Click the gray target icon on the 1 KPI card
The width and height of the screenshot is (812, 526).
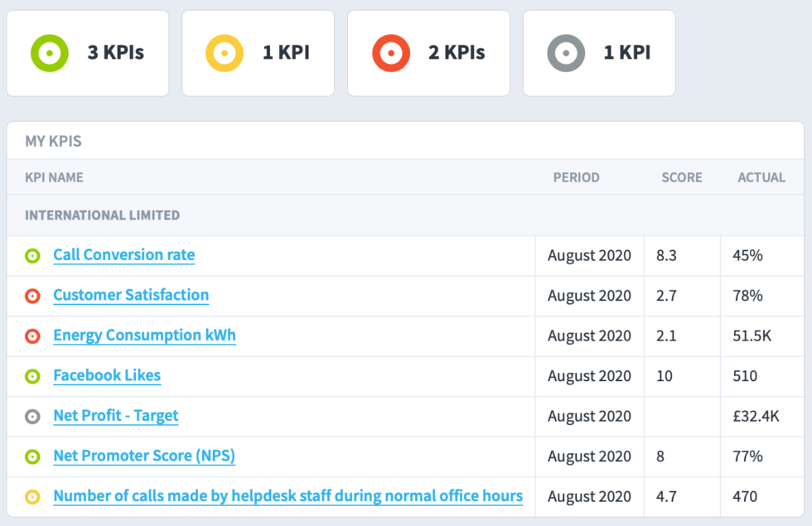click(567, 52)
